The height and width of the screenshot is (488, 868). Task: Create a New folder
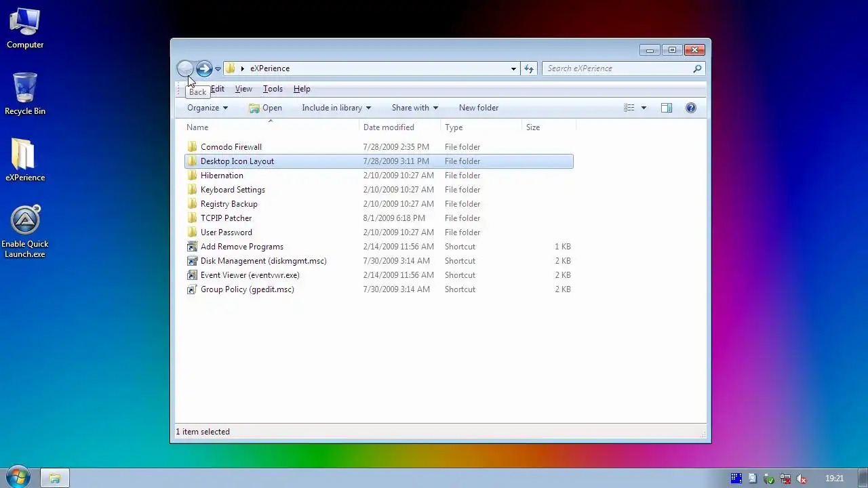[x=479, y=108]
